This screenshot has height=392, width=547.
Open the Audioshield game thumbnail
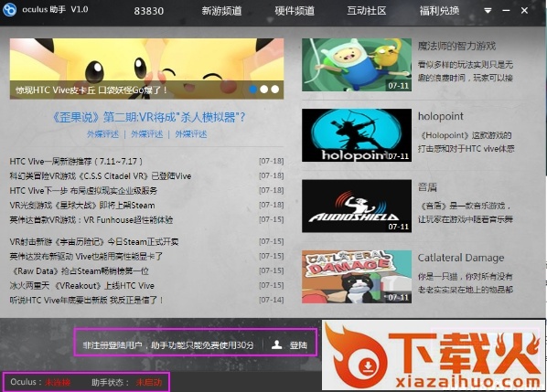pos(357,206)
